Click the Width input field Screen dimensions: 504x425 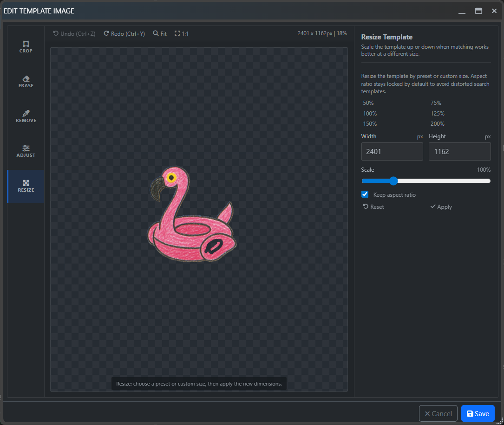(x=392, y=152)
